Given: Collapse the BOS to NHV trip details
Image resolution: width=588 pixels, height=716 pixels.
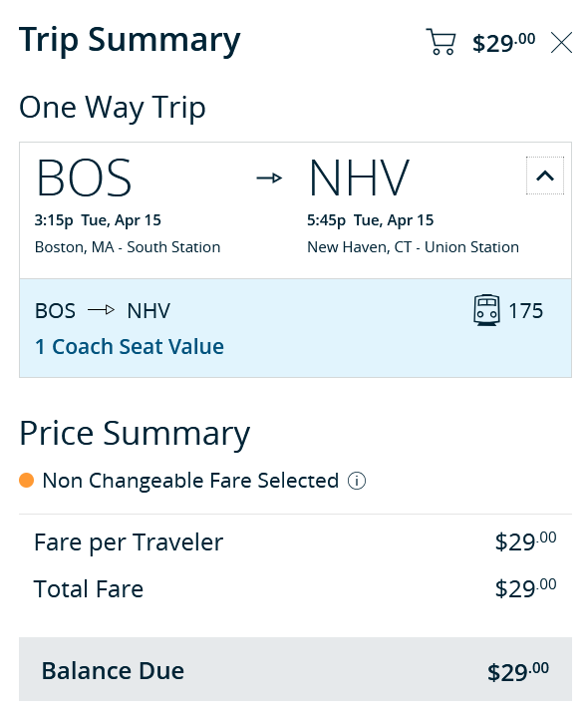Looking at the screenshot, I should [x=545, y=176].
